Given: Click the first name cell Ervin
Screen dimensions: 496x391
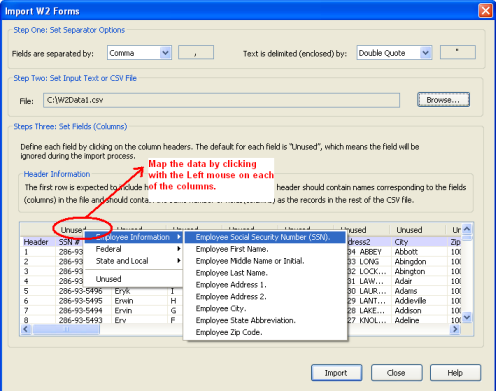Looking at the screenshot, I should tap(123, 310).
